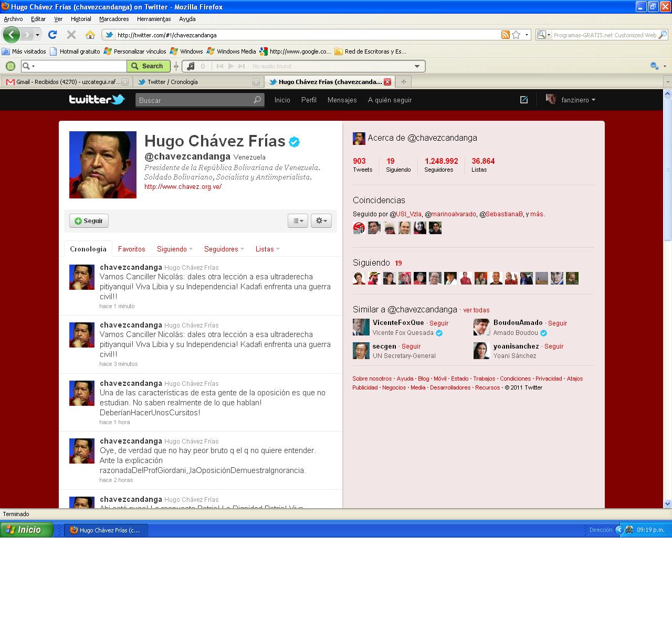Image resolution: width=672 pixels, height=630 pixels.
Task: Reload the page with the refresh icon
Action: 52,35
